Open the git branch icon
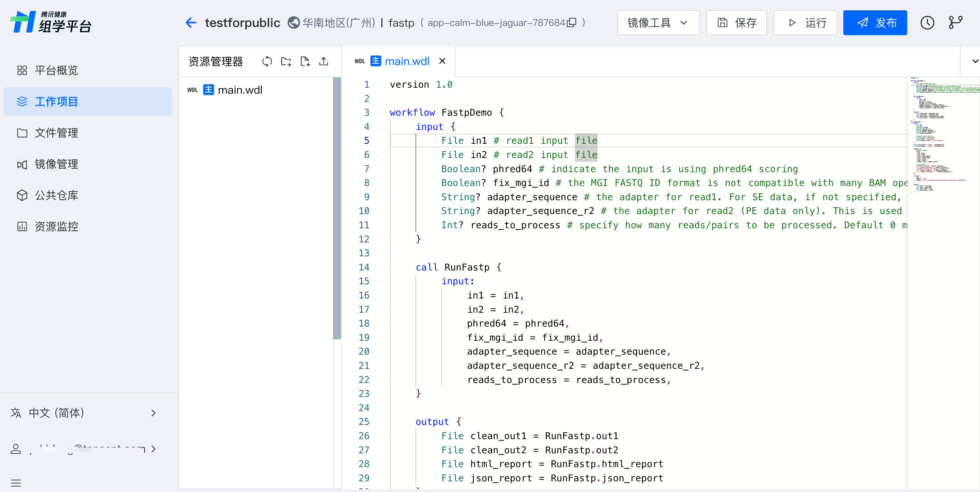980x492 pixels. pos(955,23)
